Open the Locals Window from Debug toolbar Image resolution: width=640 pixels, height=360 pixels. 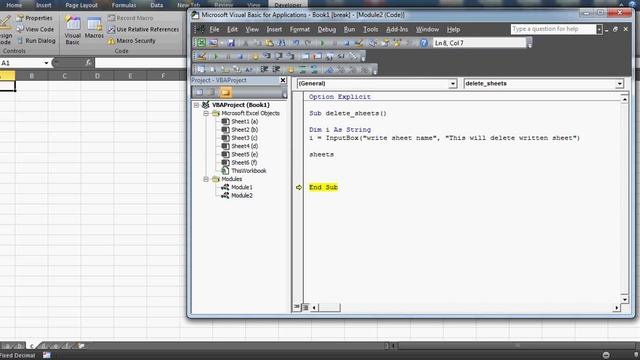[x=306, y=56]
